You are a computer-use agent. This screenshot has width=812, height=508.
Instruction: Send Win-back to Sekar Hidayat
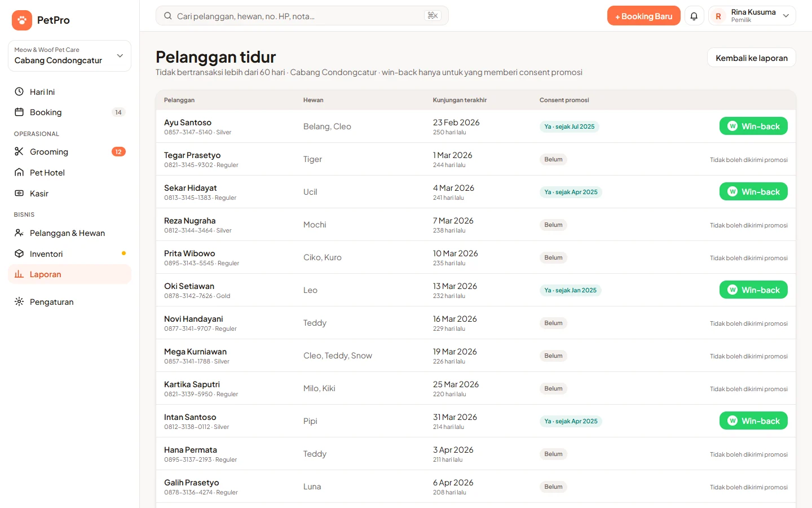[753, 191]
